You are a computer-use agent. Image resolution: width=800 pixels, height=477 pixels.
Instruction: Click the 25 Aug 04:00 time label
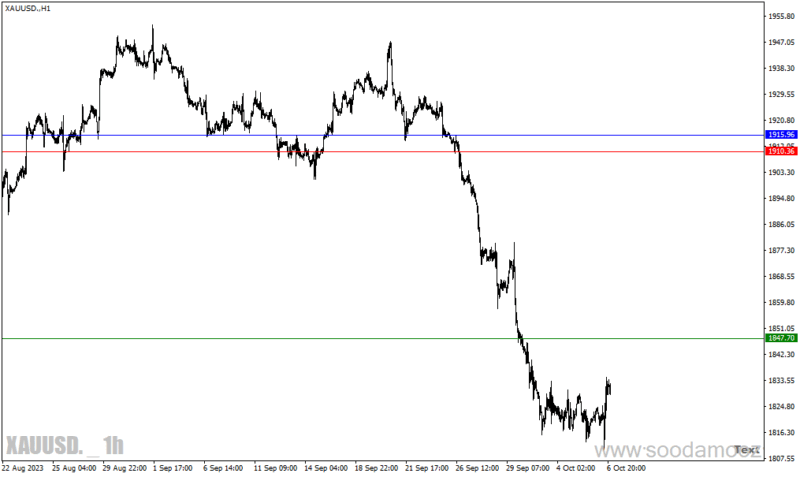click(x=74, y=468)
